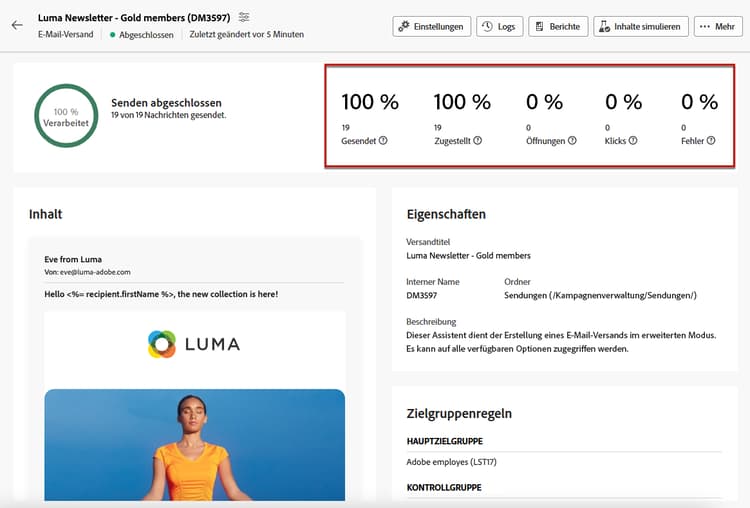Image resolution: width=750 pixels, height=508 pixels.
Task: Click the delivery title 'Luma Newsletter - Gold members (DM3597)'
Action: tap(134, 18)
